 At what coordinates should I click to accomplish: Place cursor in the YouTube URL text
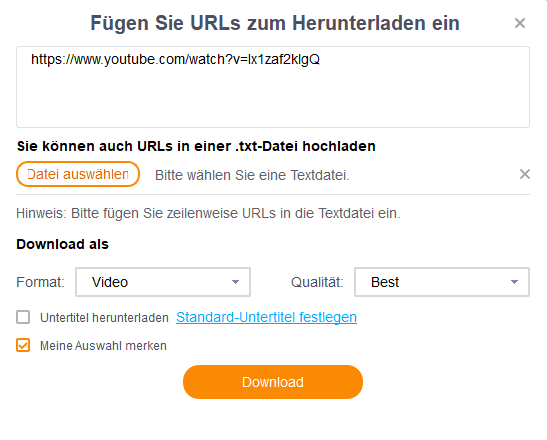pos(175,60)
